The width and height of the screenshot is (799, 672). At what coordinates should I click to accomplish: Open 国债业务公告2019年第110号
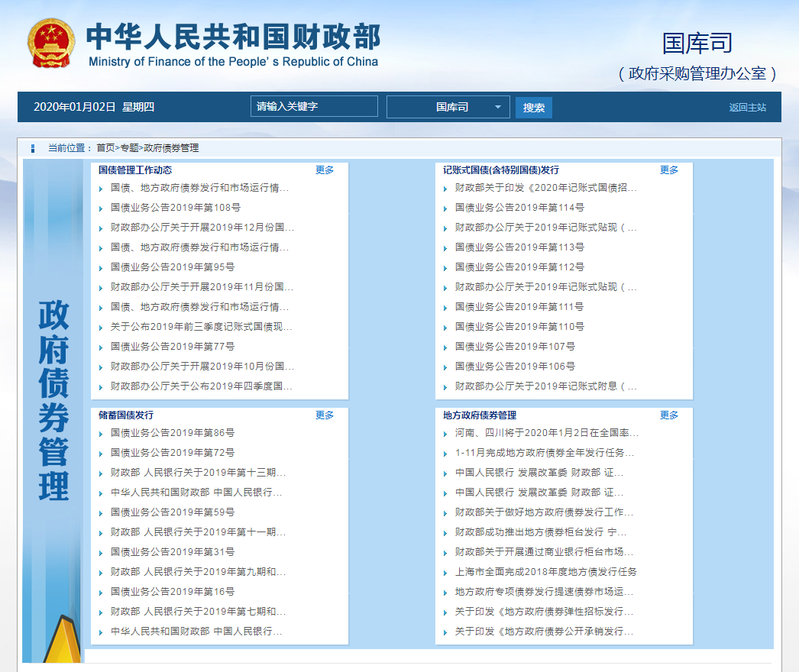point(519,327)
